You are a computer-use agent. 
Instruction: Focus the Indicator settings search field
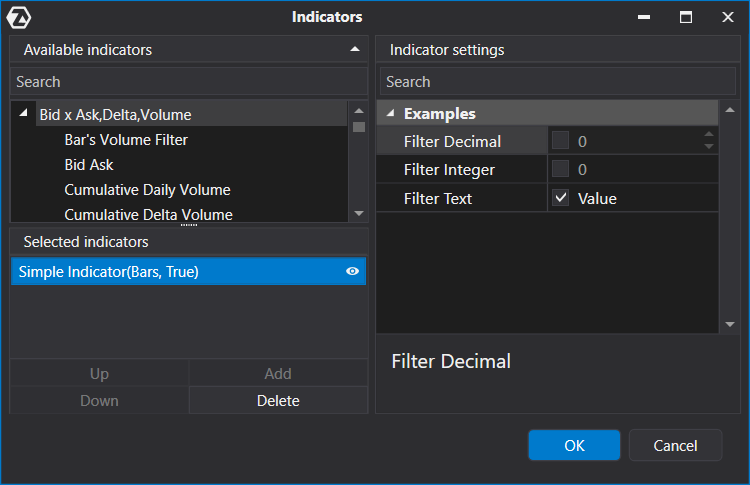pos(558,81)
